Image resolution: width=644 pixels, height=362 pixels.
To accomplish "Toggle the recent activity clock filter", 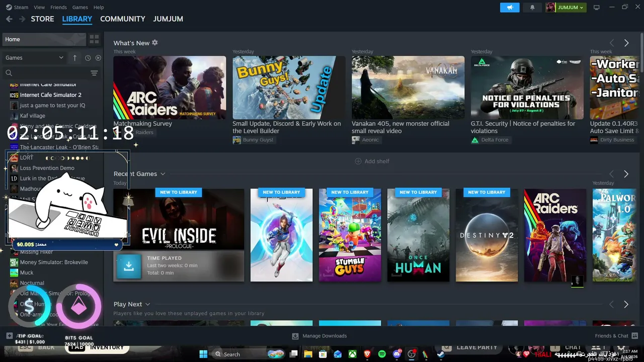I will (88, 58).
